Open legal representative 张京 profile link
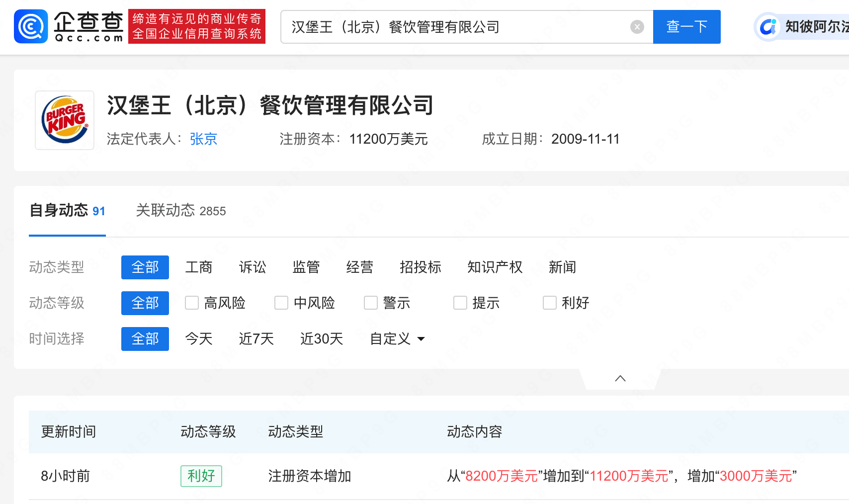The width and height of the screenshot is (849, 504). pos(203,139)
